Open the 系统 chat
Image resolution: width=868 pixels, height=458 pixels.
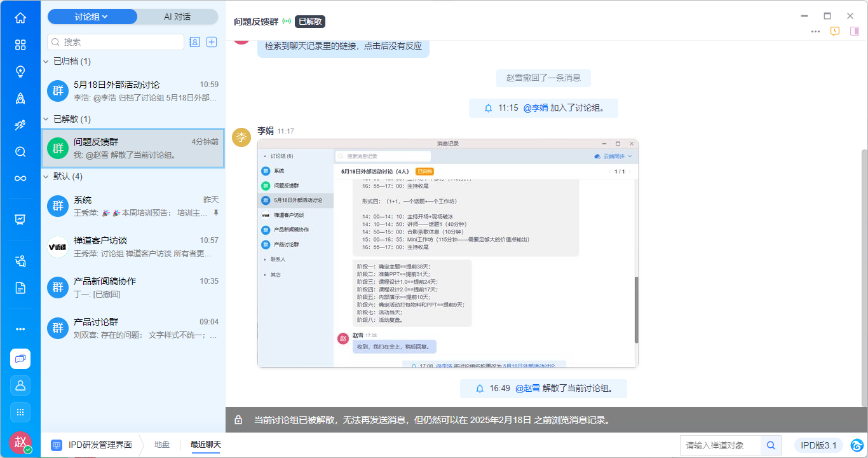tap(133, 206)
